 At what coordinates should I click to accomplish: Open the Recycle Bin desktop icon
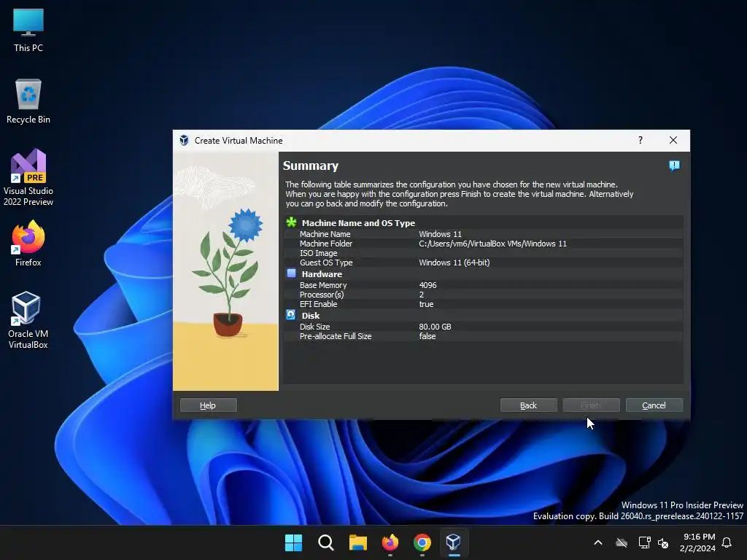28,101
